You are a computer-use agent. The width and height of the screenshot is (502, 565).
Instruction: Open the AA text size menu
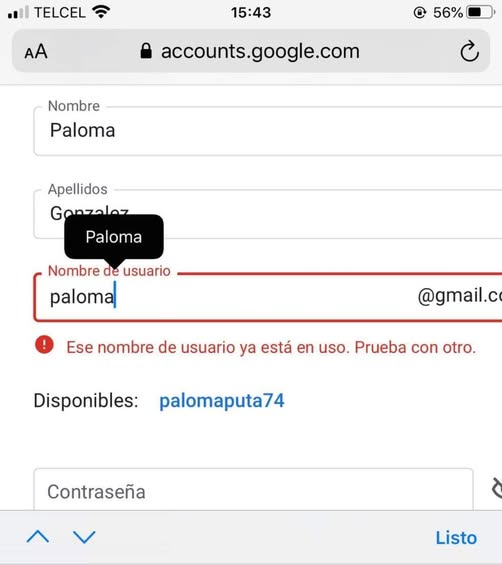(x=36, y=52)
